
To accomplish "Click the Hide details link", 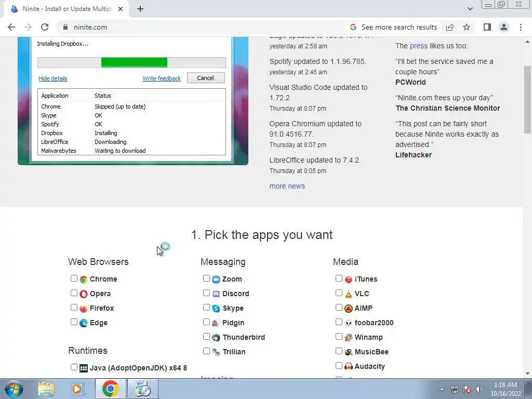I will pyautogui.click(x=53, y=78).
